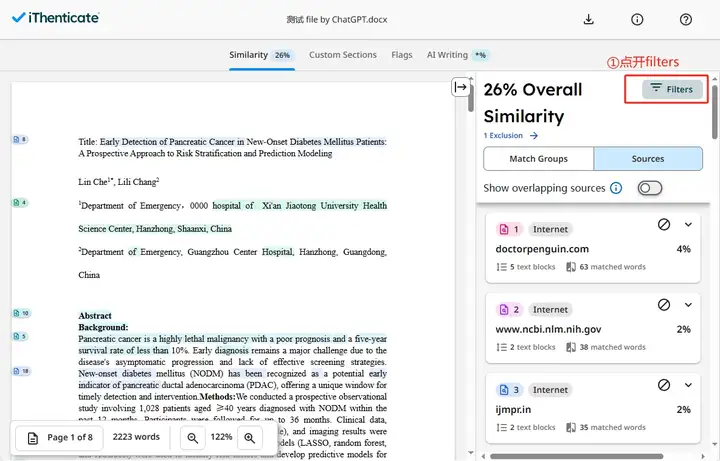The image size is (720, 461).
Task: Switch to the Match Groups view
Action: click(x=538, y=159)
